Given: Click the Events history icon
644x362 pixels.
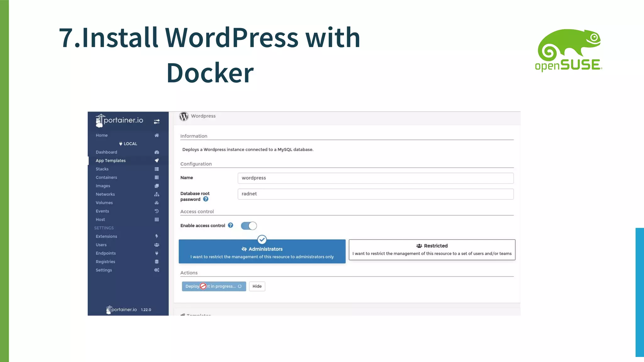Looking at the screenshot, I should pyautogui.click(x=157, y=211).
